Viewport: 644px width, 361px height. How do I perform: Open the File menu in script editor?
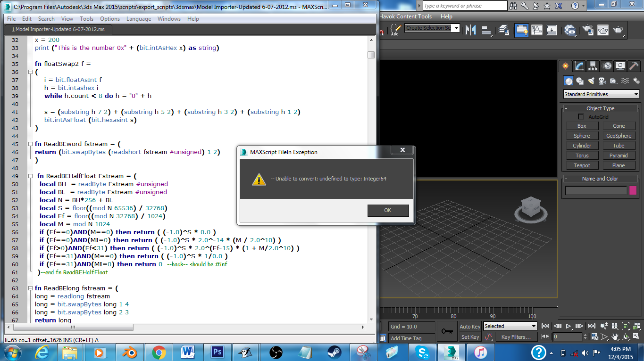click(x=11, y=19)
